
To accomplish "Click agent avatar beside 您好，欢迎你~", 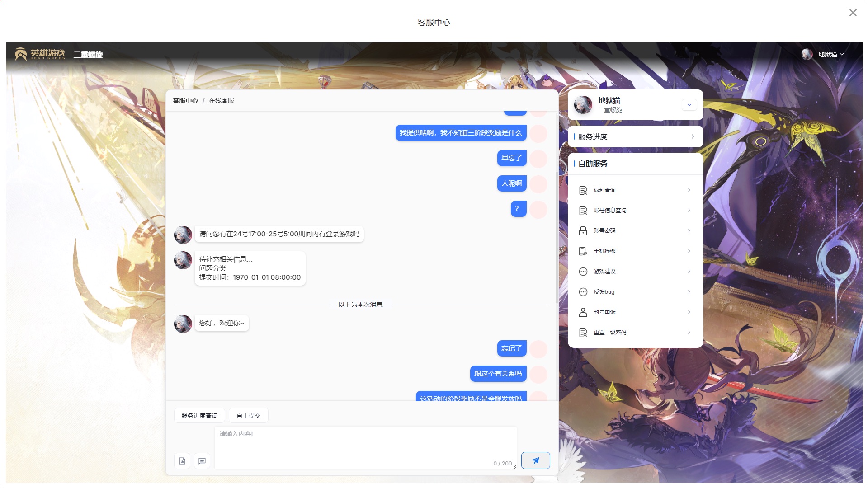I will tap(183, 324).
